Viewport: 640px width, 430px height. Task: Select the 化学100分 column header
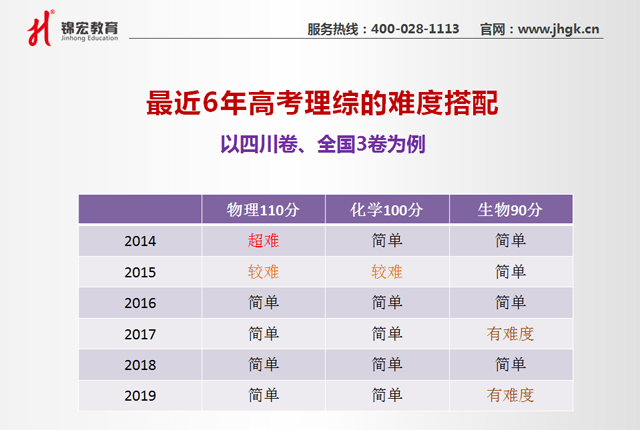tap(386, 210)
